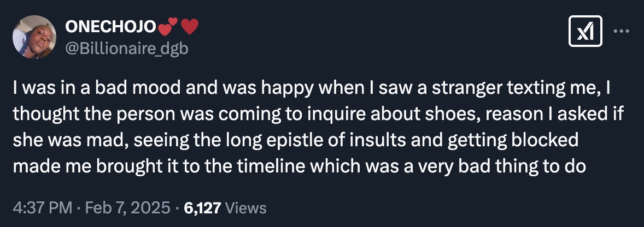Image resolution: width=644 pixels, height=227 pixels.
Task: Click the two pink hearts emoji
Action: [x=167, y=27]
